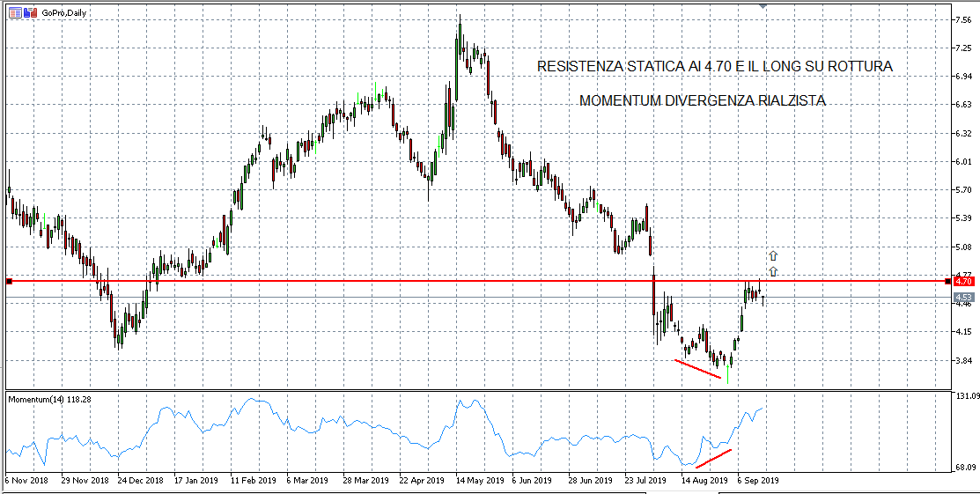Click the 7.56 level on the price scale
980x494 pixels.
click(x=963, y=19)
